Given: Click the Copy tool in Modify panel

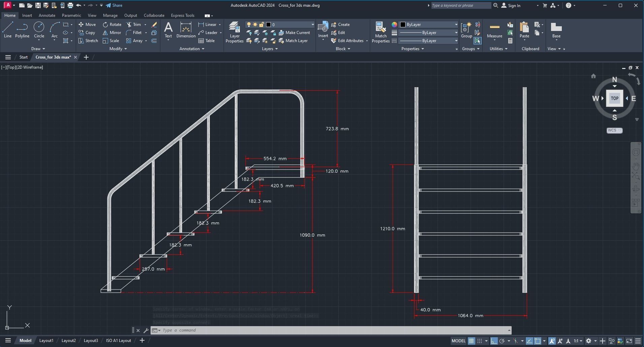Looking at the screenshot, I should 87,33.
